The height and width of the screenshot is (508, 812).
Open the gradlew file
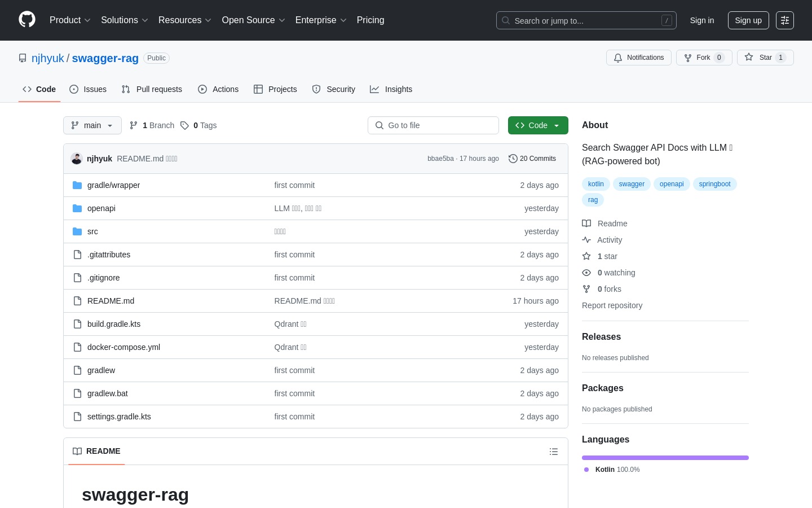101,370
